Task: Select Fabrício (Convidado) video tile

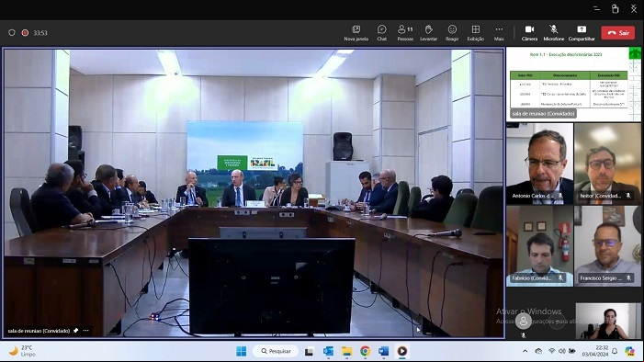Action: click(539, 245)
